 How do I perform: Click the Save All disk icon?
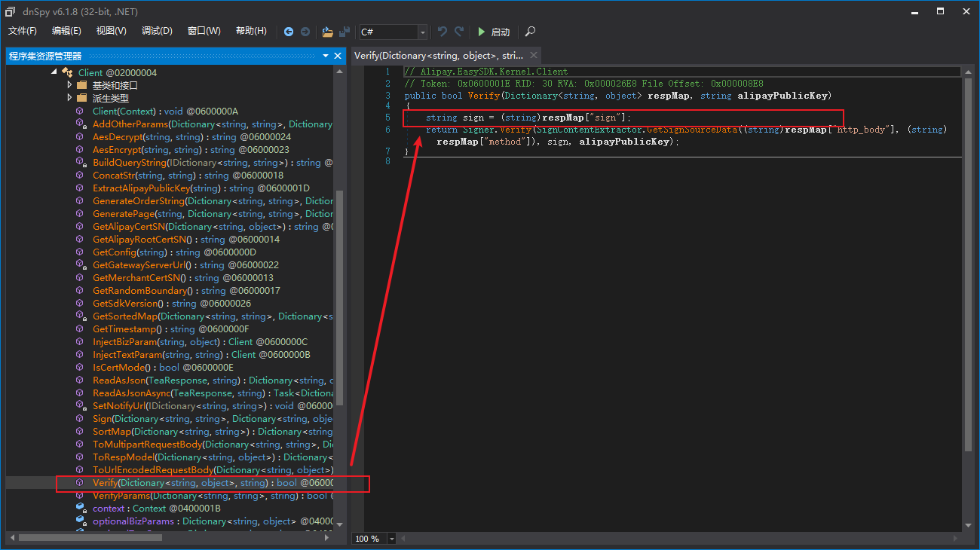pyautogui.click(x=345, y=32)
